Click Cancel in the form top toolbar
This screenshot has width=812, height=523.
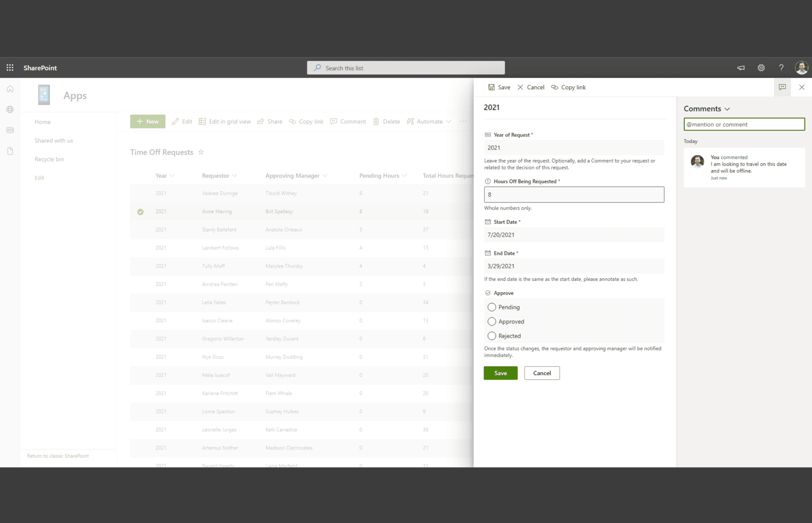click(531, 87)
